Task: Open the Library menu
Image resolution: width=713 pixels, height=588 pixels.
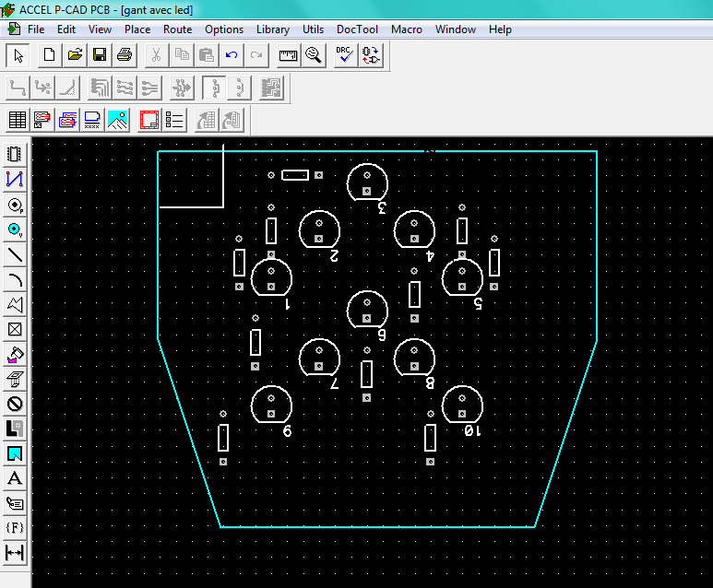Action: [272, 29]
